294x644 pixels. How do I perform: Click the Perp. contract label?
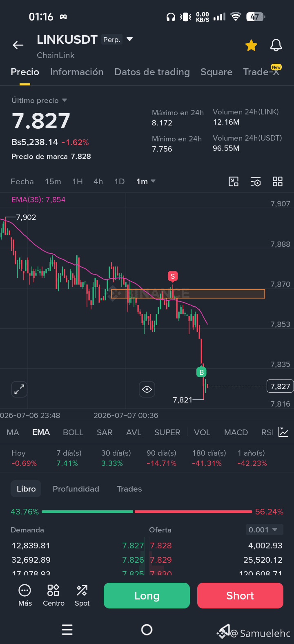point(111,40)
